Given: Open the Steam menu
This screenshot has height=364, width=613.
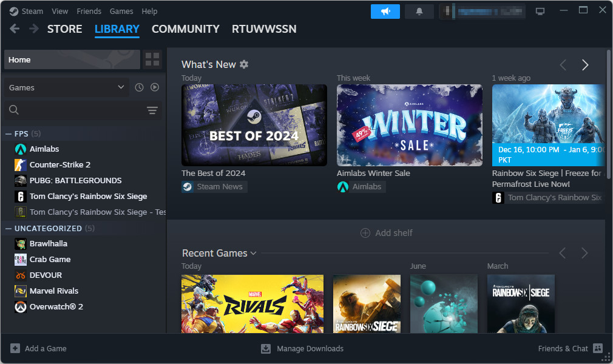Looking at the screenshot, I should tap(32, 12).
